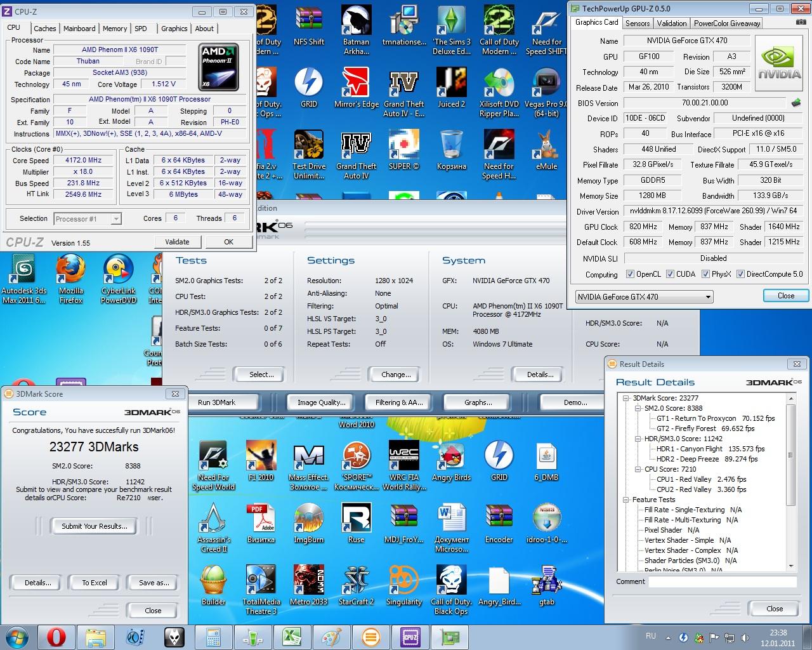Open Mirror's Edge desktop icon
The image size is (812, 650).
tap(356, 89)
